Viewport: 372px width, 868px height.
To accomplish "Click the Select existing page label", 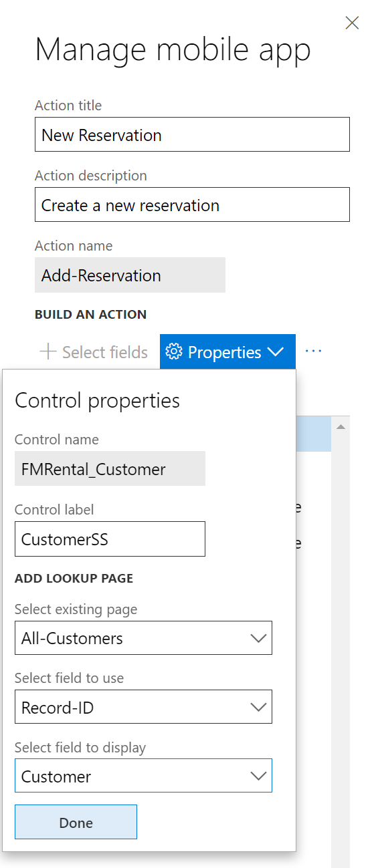I will pyautogui.click(x=76, y=609).
